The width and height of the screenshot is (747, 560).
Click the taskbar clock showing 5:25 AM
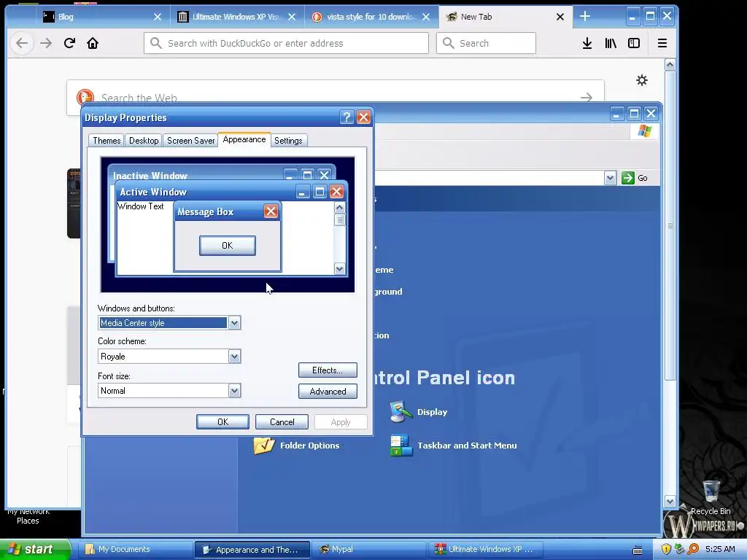pos(720,549)
